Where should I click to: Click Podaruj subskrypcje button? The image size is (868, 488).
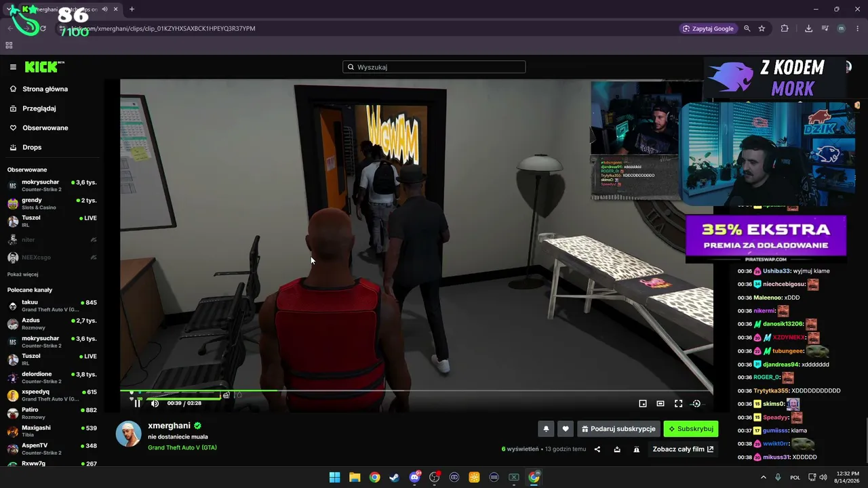[x=618, y=429]
